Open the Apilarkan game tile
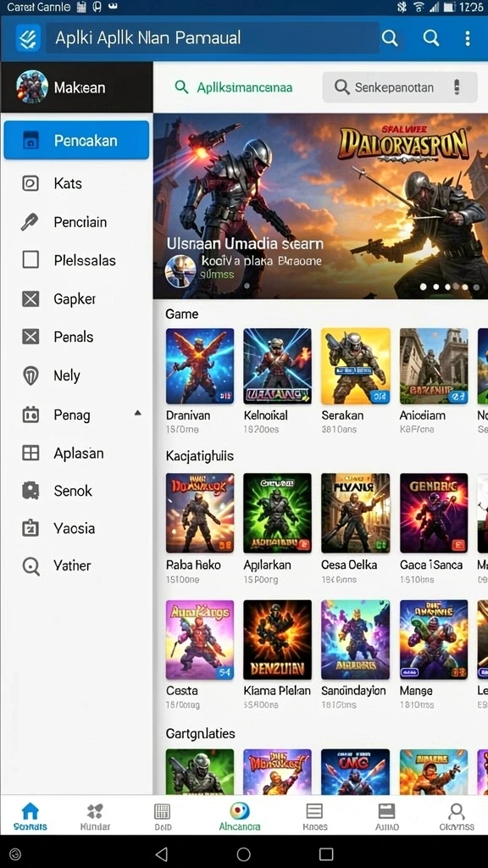This screenshot has width=488, height=868. click(277, 513)
